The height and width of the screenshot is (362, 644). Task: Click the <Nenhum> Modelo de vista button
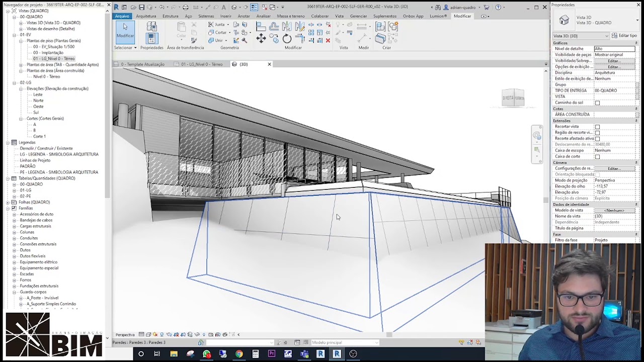click(614, 211)
